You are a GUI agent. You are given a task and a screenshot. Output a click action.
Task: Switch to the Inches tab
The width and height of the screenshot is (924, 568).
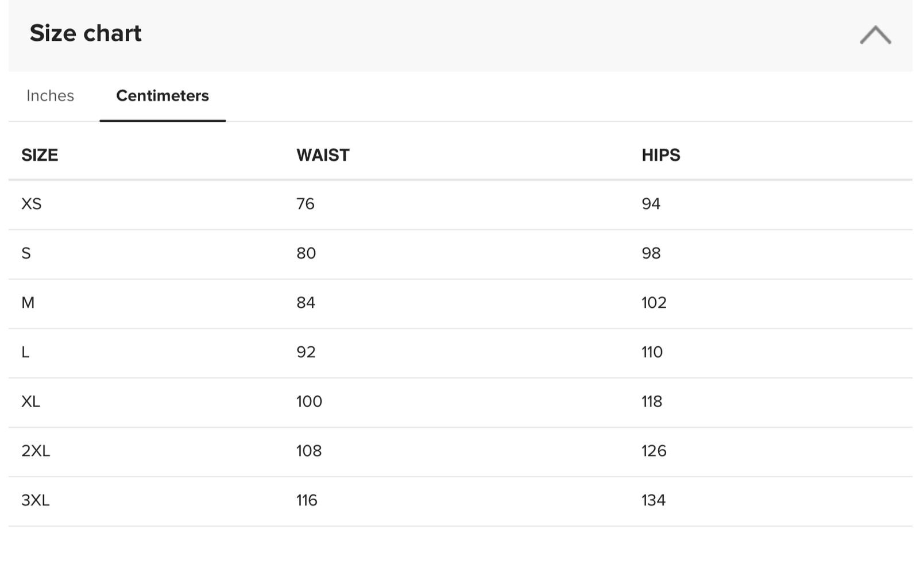[x=51, y=95]
